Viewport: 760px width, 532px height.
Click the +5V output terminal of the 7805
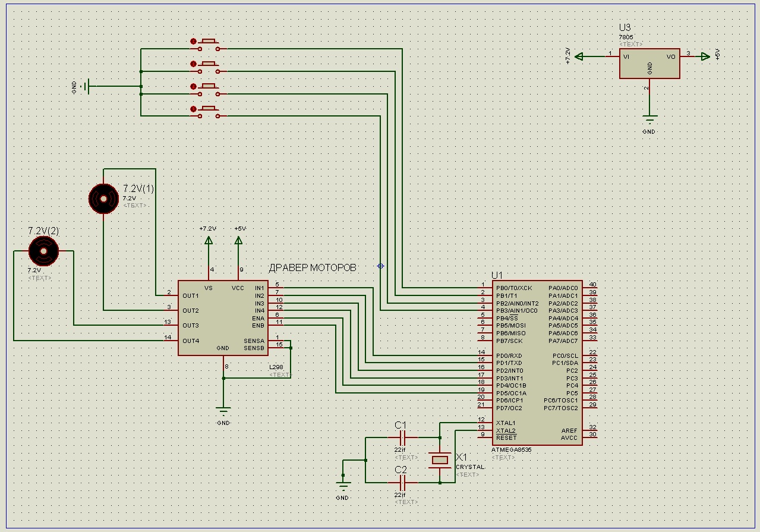click(705, 56)
